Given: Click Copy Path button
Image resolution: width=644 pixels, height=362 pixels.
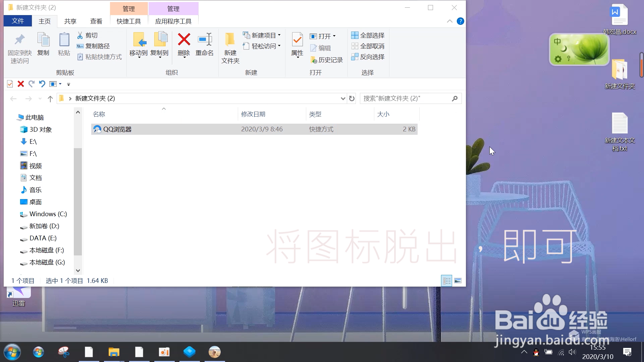Looking at the screenshot, I should click(94, 46).
